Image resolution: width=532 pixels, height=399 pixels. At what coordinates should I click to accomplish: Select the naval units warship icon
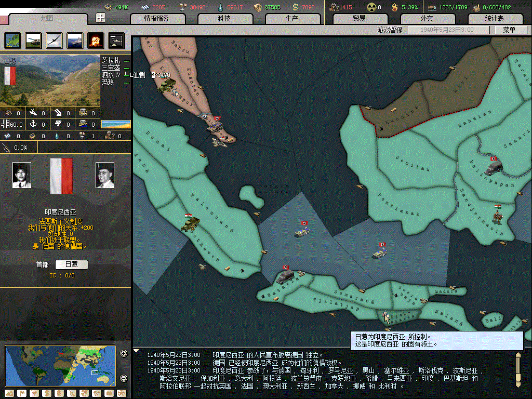coord(74,40)
